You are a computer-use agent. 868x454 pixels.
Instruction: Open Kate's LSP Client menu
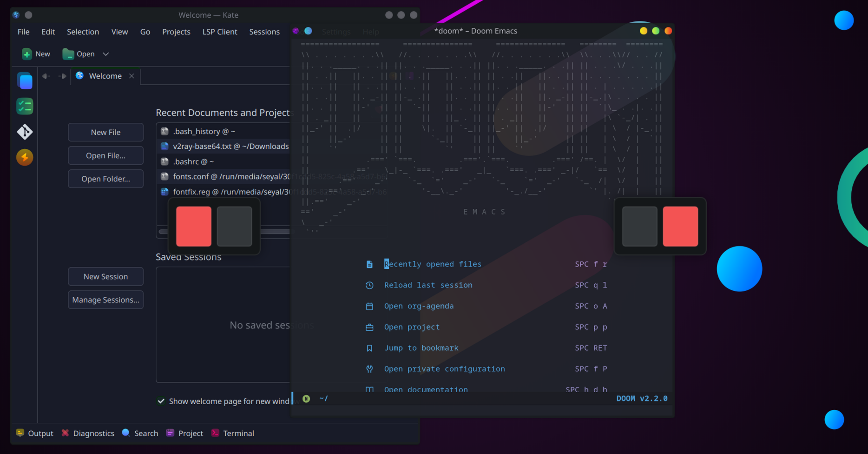[220, 32]
